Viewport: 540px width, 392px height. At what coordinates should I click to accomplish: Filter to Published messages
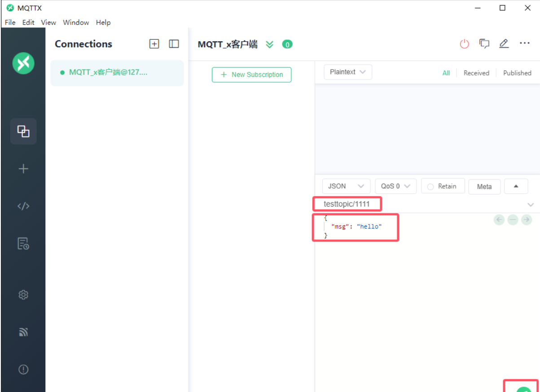[x=517, y=73]
